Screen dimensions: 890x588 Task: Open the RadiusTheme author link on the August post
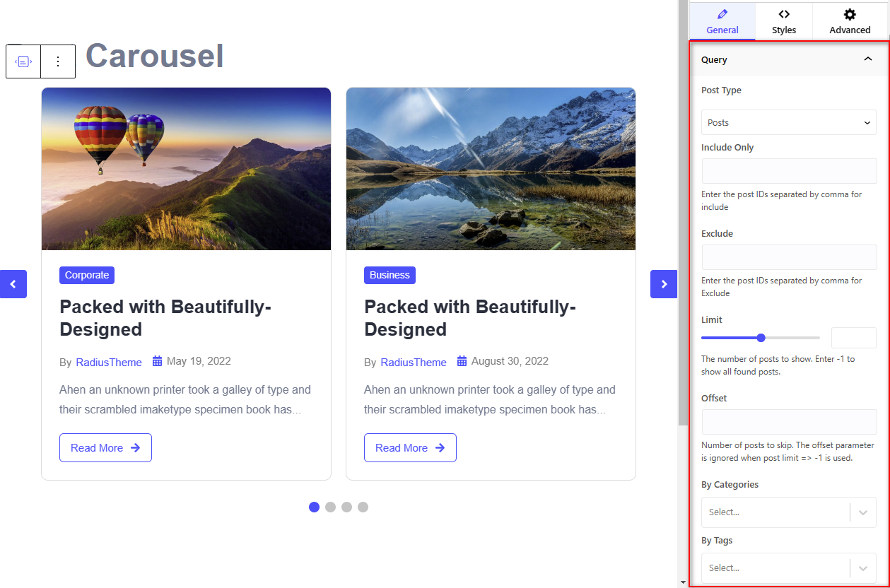pyautogui.click(x=414, y=362)
